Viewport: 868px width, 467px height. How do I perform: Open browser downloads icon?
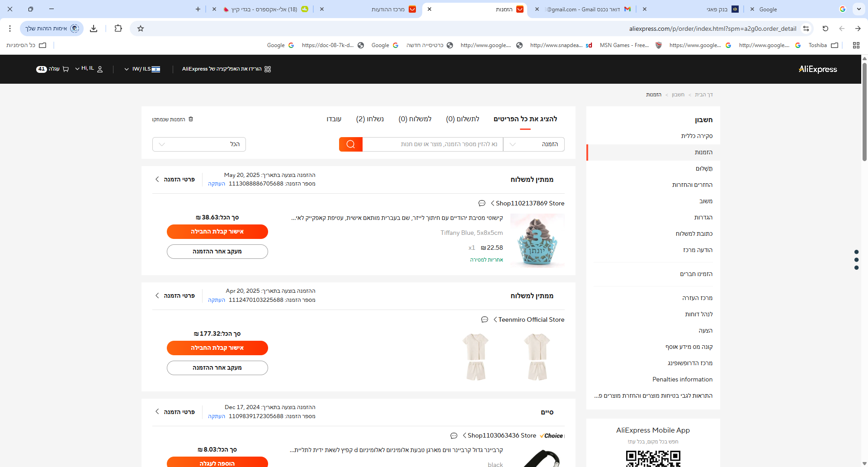(x=94, y=29)
